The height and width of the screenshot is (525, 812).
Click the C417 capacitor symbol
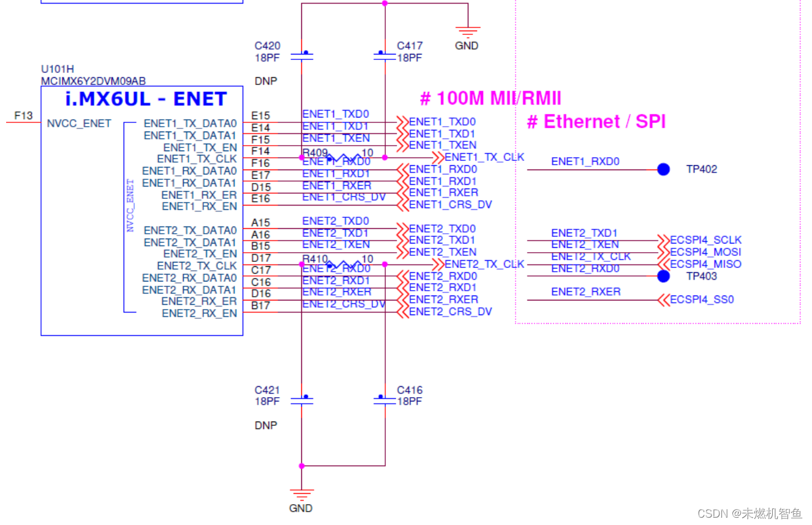point(385,56)
